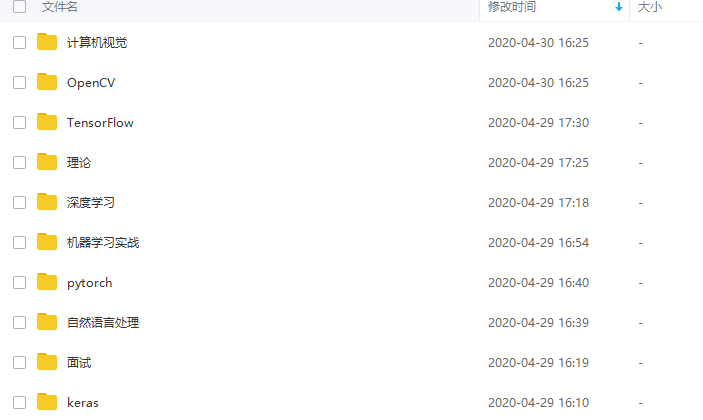This screenshot has width=703, height=420.
Task: Click the pytorch folder icon
Action: coord(47,281)
